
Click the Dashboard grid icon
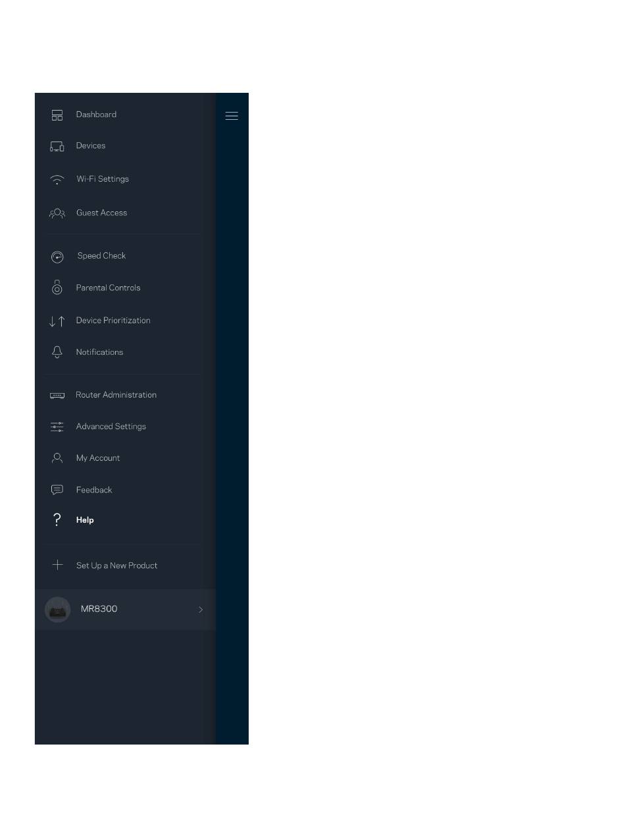click(x=57, y=115)
